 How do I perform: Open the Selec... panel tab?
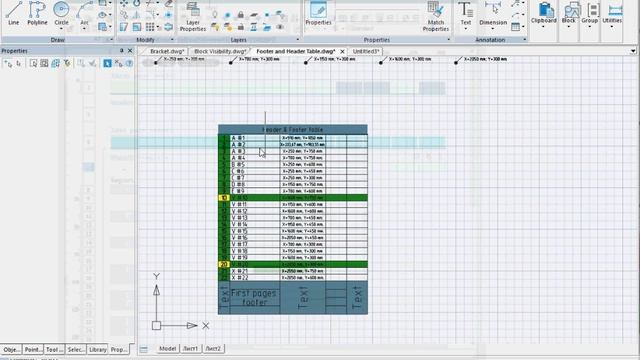click(76, 350)
